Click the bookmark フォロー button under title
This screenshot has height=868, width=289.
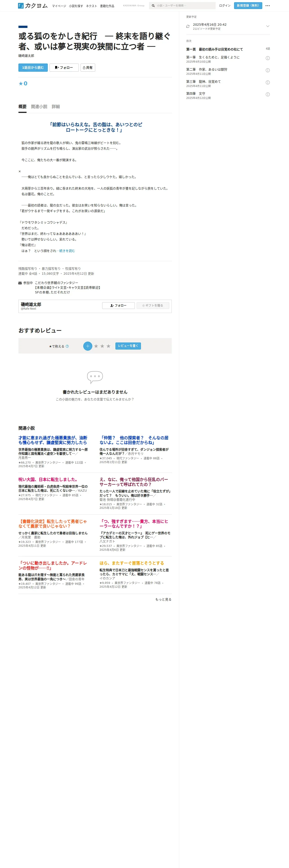click(x=64, y=68)
